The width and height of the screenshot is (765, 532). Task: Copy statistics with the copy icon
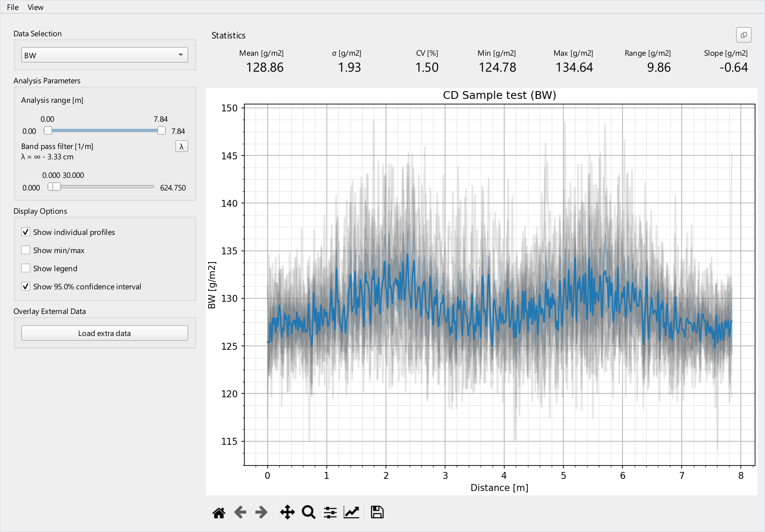tap(743, 35)
